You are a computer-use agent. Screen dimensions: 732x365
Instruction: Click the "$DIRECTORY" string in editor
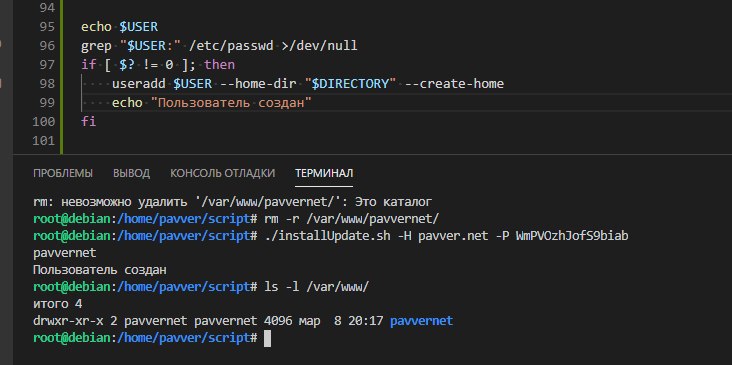[350, 84]
